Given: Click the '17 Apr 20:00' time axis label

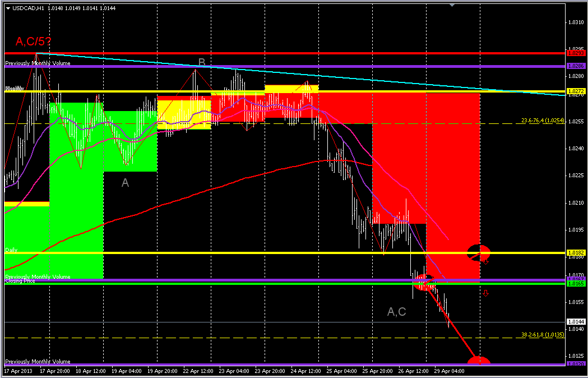Looking at the screenshot, I should pos(55,371).
